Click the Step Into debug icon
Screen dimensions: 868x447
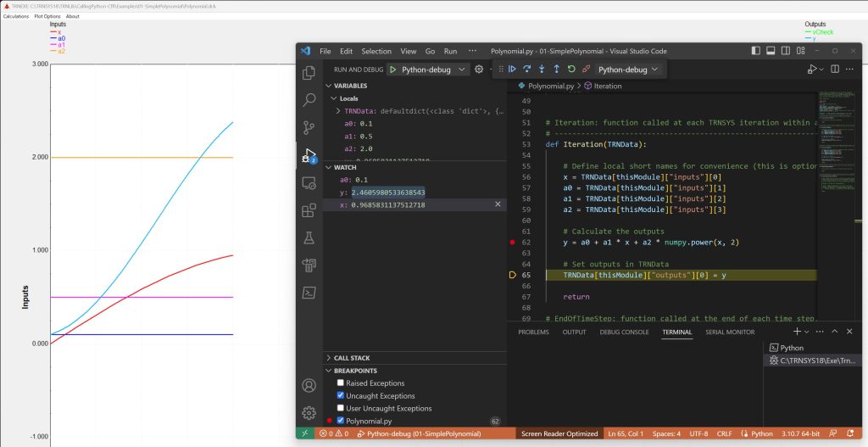pyautogui.click(x=542, y=70)
